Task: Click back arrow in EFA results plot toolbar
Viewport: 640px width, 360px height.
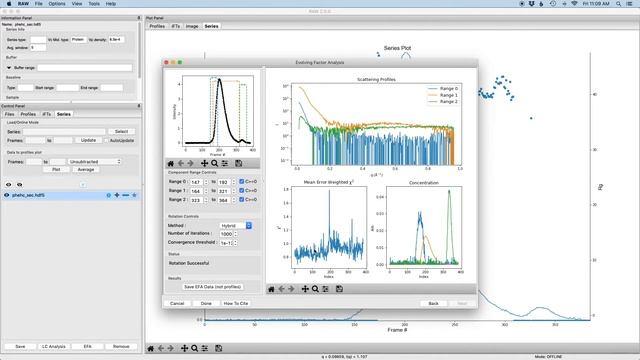Action: click(281, 289)
